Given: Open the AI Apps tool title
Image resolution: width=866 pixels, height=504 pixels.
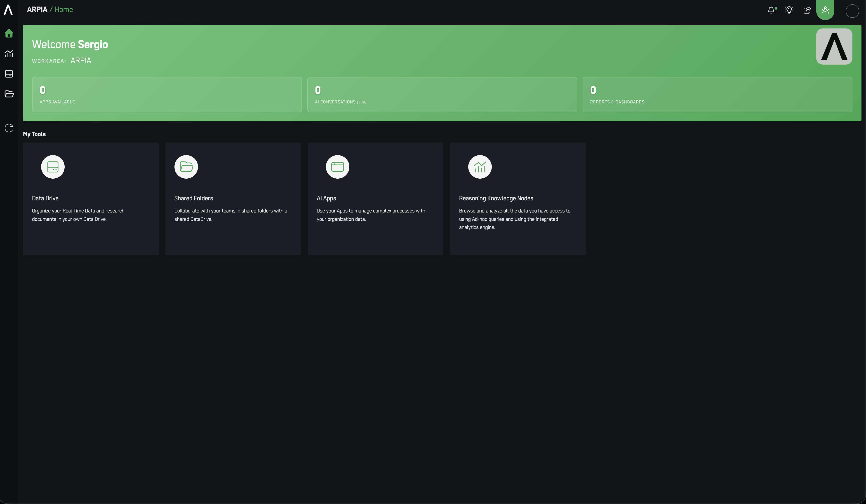Looking at the screenshot, I should (326, 198).
